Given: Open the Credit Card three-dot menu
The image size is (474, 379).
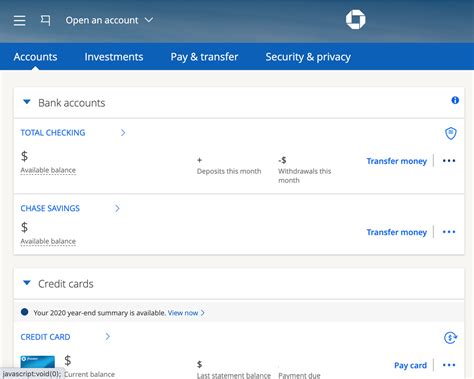Looking at the screenshot, I should (x=449, y=365).
